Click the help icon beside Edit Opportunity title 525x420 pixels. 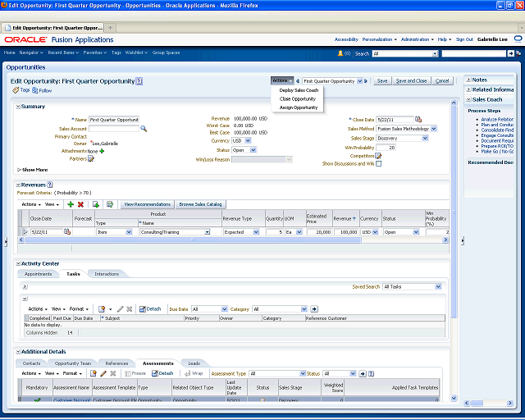point(139,81)
